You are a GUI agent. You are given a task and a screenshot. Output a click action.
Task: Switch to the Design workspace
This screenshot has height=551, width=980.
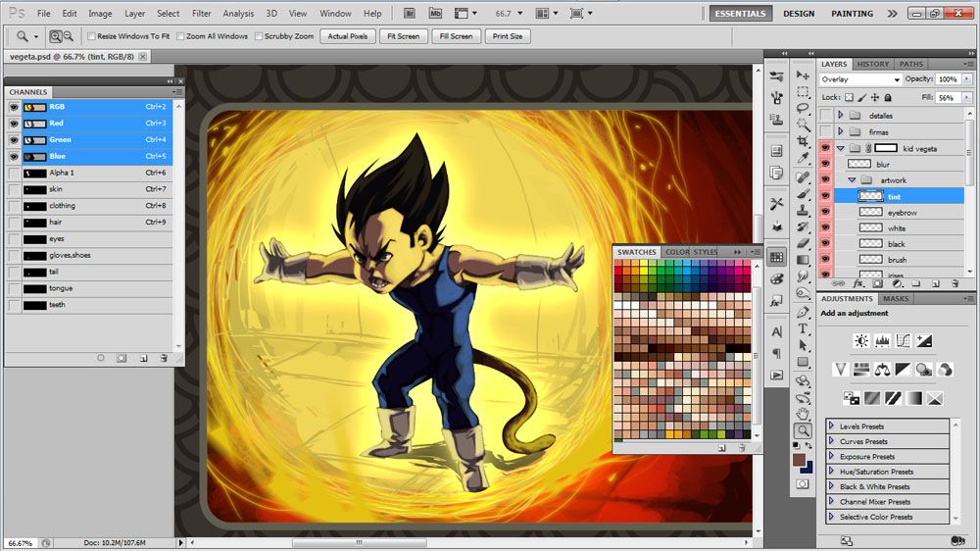pos(798,13)
